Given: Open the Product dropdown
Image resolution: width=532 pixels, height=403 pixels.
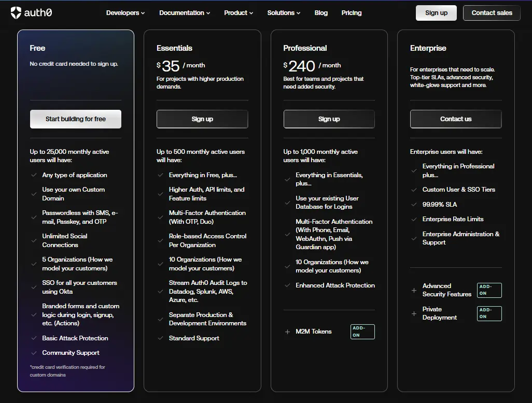Looking at the screenshot, I should 239,13.
